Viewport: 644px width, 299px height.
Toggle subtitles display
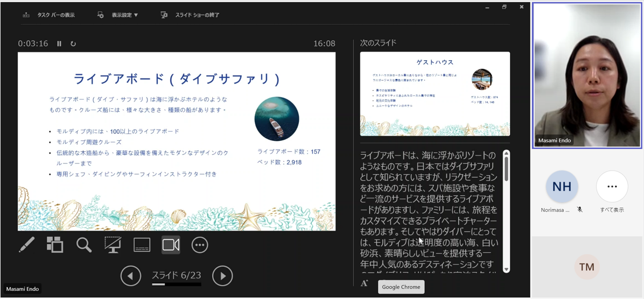click(142, 245)
